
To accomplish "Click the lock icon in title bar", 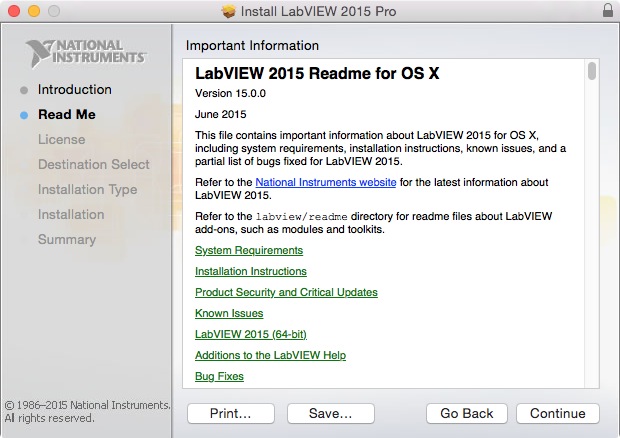I will pyautogui.click(x=608, y=11).
